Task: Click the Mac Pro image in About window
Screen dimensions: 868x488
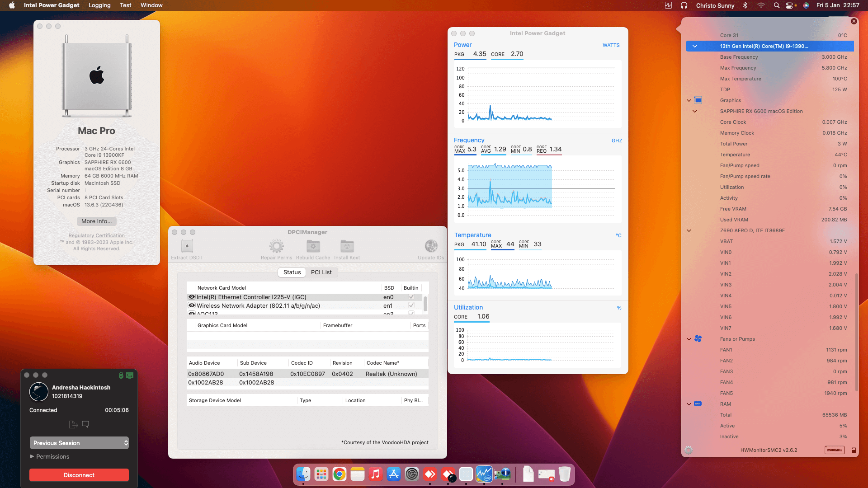Action: point(97,76)
